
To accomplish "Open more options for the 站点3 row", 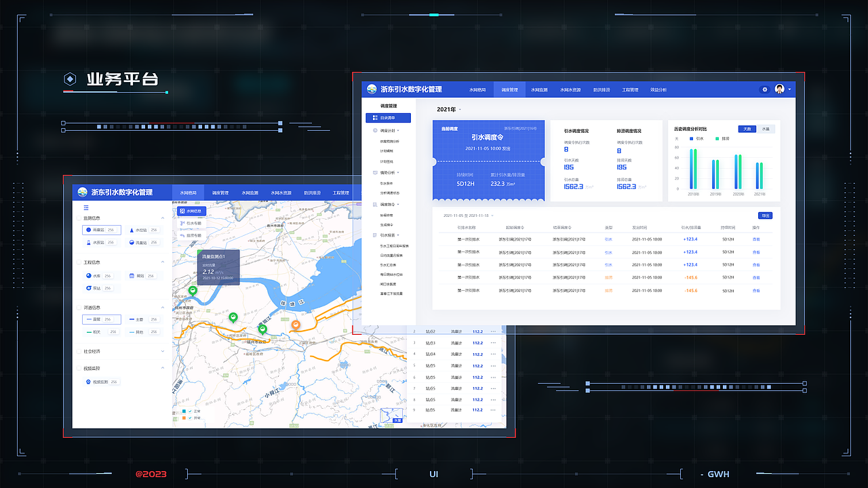I will click(493, 343).
